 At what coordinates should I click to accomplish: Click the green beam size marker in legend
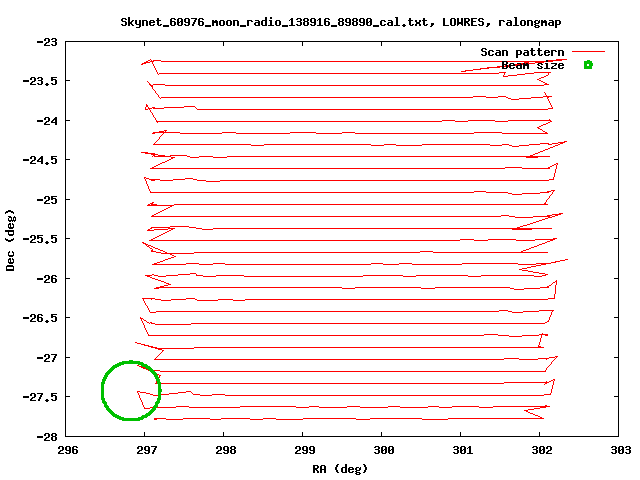(588, 65)
